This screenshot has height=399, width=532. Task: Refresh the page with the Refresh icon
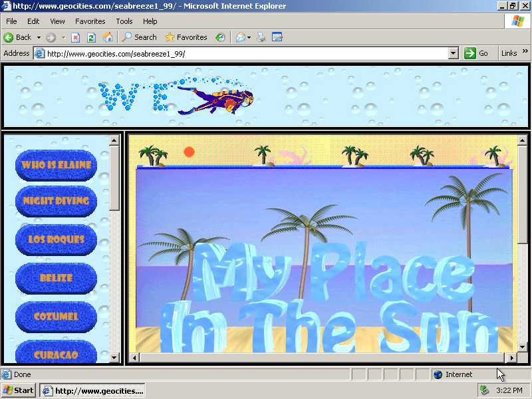91,37
